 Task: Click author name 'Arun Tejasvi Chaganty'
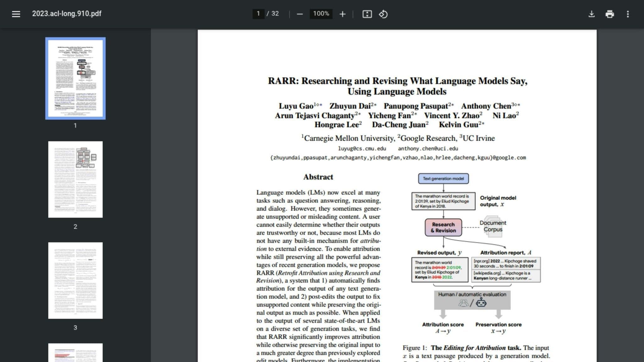click(315, 115)
